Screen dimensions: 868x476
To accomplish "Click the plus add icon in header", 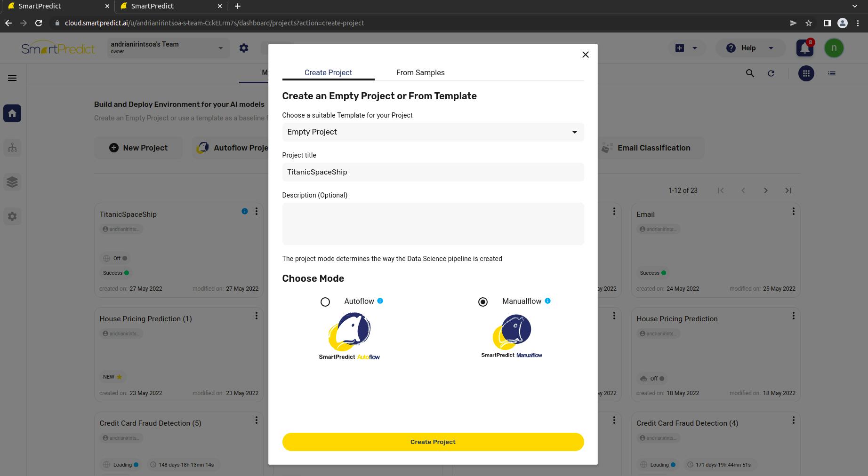I will [x=680, y=48].
